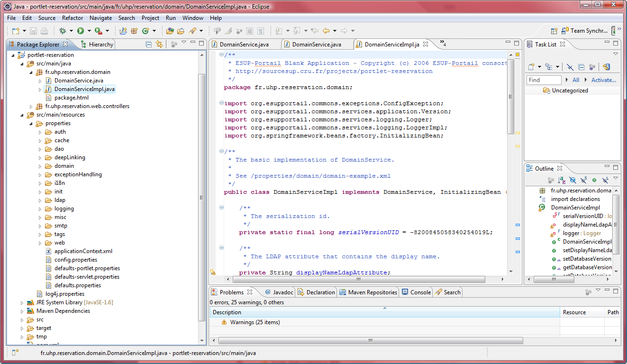Switch to the Console tab
Screen dimensions: 627x364
[420, 292]
